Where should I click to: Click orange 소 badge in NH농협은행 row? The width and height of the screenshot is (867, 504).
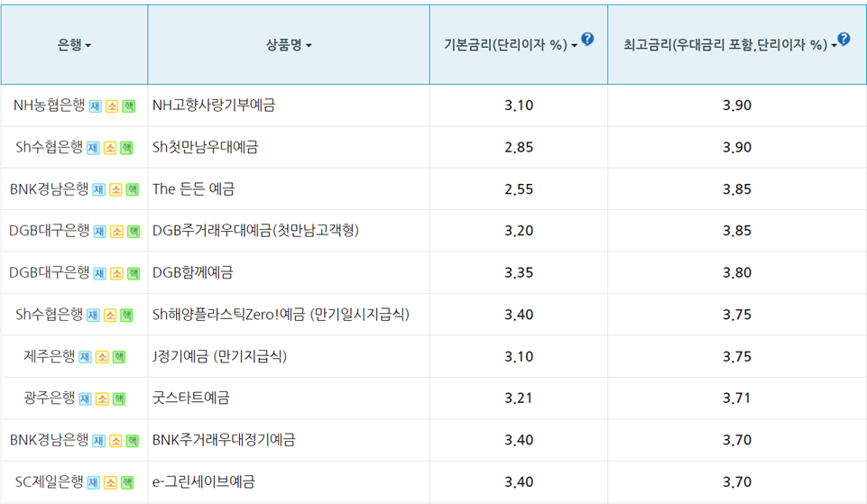pos(112,106)
